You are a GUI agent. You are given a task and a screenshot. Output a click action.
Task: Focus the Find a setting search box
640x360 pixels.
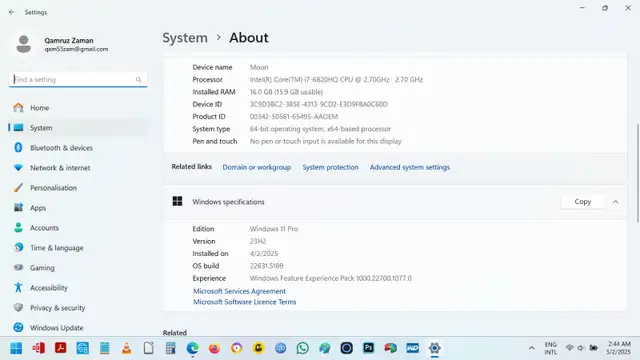78,80
